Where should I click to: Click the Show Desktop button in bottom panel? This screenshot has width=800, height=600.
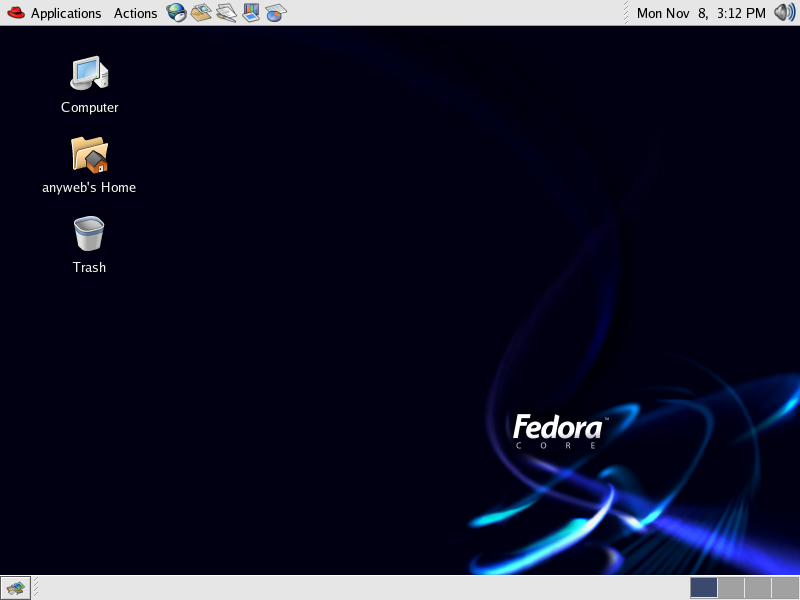(15, 588)
